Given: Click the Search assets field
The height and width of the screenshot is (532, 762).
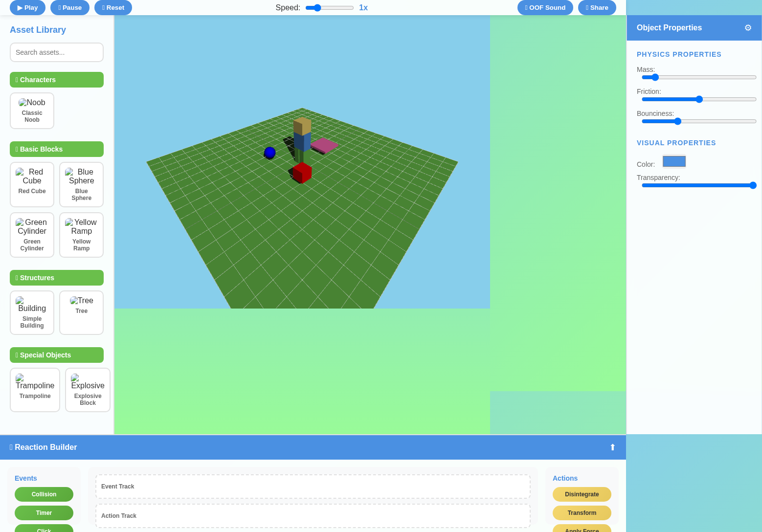Looking at the screenshot, I should pos(56,52).
